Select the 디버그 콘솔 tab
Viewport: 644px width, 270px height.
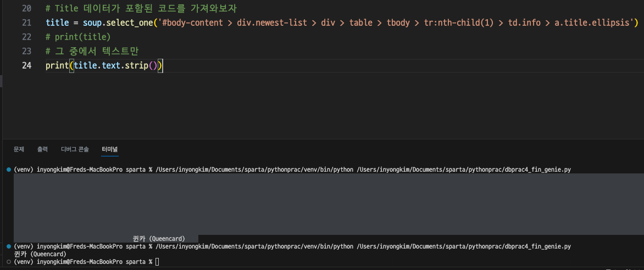(x=75, y=149)
